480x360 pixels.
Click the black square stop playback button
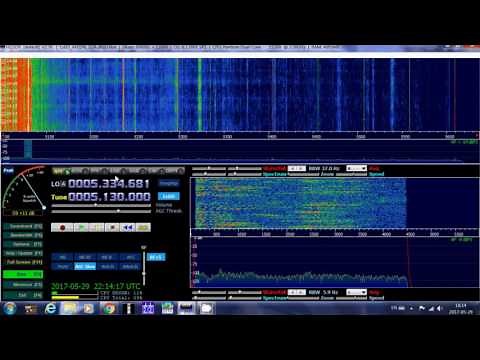pyautogui.click(x=112, y=227)
